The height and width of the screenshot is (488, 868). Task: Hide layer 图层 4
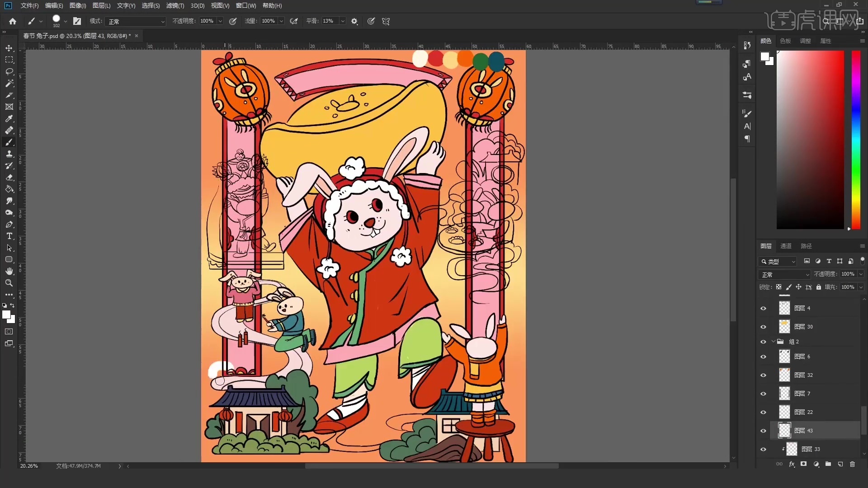pyautogui.click(x=764, y=308)
